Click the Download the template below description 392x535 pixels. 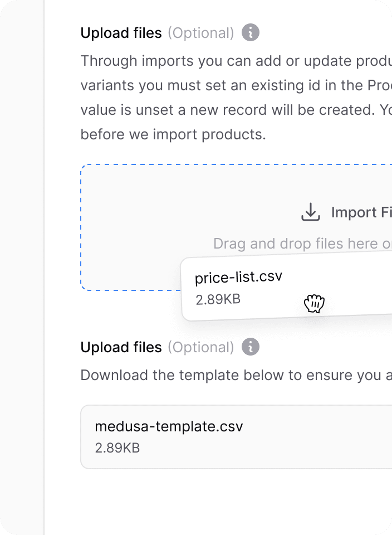tap(236, 375)
